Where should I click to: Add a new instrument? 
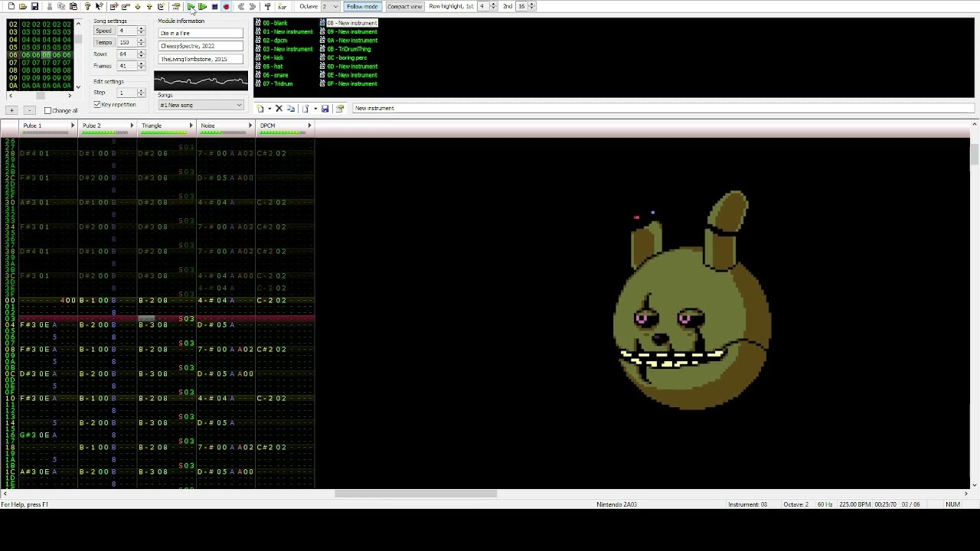coord(260,109)
